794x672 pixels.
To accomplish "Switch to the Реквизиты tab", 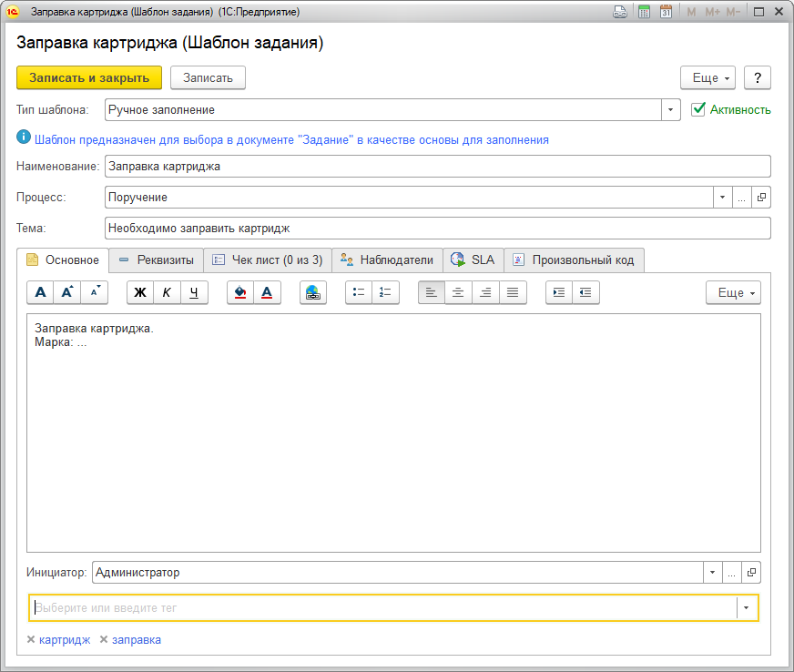I will pyautogui.click(x=157, y=260).
